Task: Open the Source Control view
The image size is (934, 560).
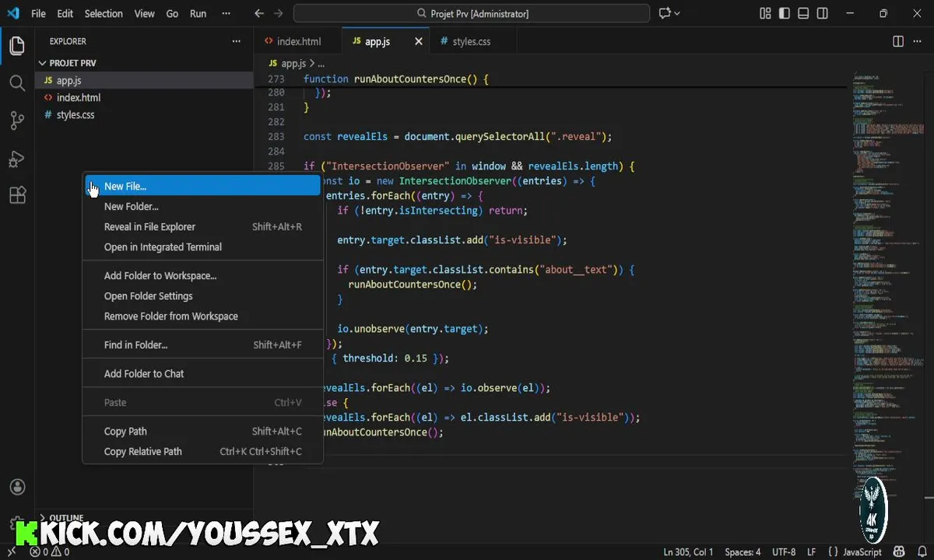Action: 17,121
